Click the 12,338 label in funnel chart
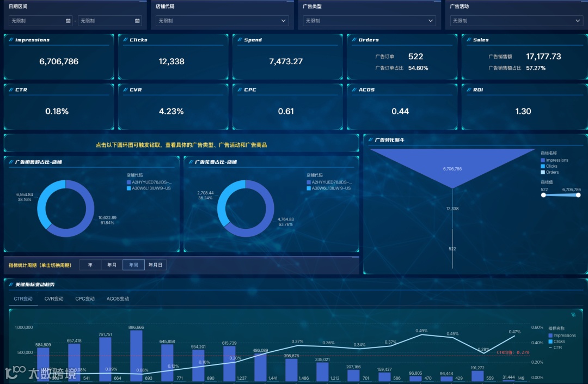Screen dimensions: 588x384 click(452, 209)
